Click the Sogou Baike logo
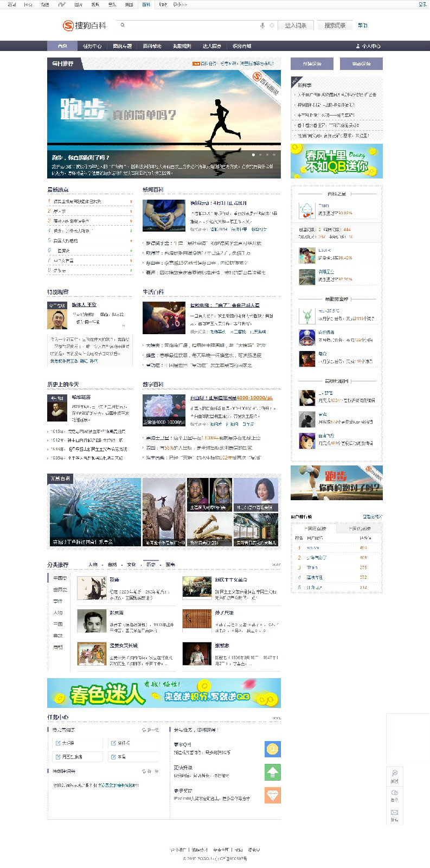The width and height of the screenshot is (430, 868). tap(85, 25)
